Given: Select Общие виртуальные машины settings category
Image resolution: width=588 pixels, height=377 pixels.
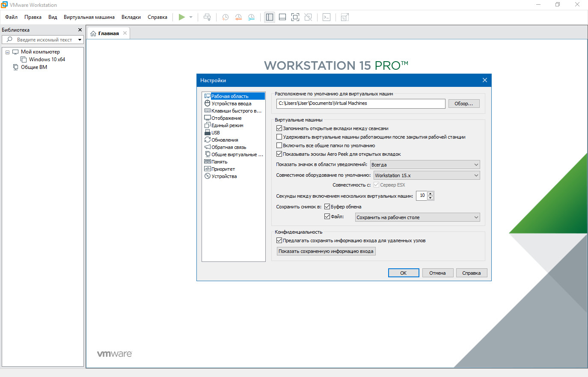Looking at the screenshot, I should tap(234, 154).
